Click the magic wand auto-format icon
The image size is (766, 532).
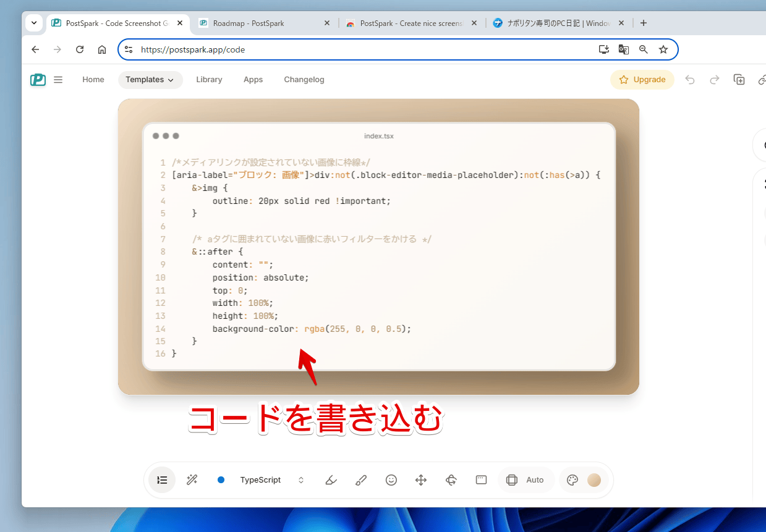coord(192,480)
